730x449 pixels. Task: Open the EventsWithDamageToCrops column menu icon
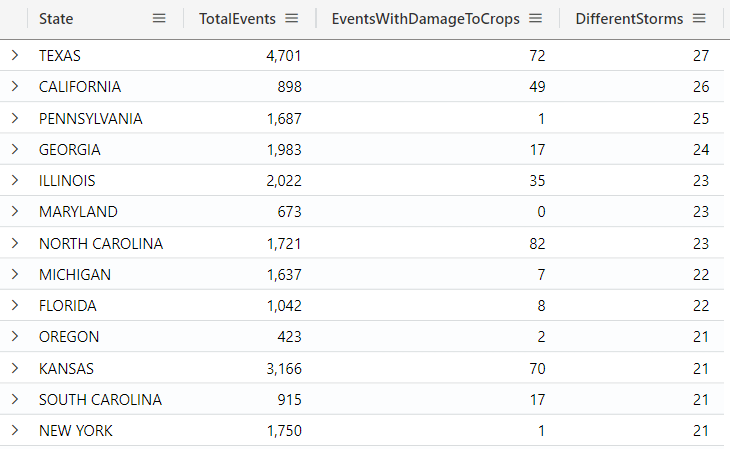coord(535,19)
